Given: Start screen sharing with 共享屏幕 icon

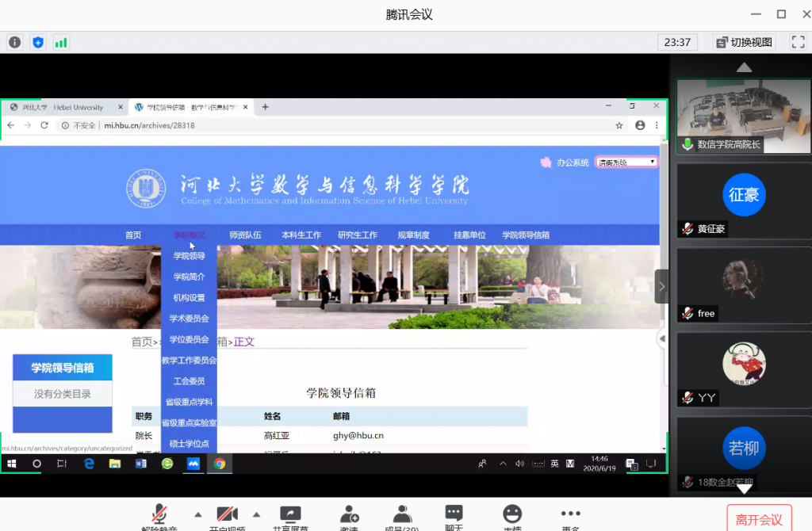Looking at the screenshot, I should click(x=290, y=514).
